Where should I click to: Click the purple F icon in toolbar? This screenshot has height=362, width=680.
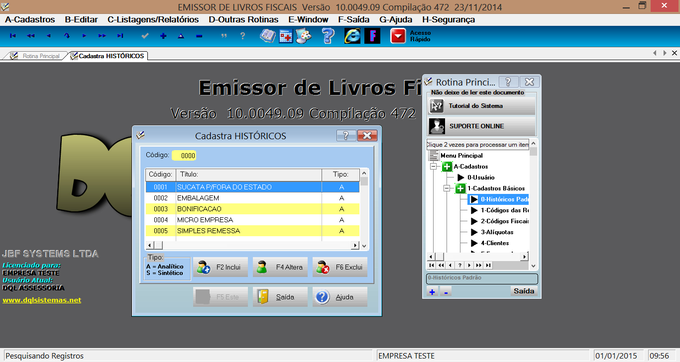click(x=372, y=36)
